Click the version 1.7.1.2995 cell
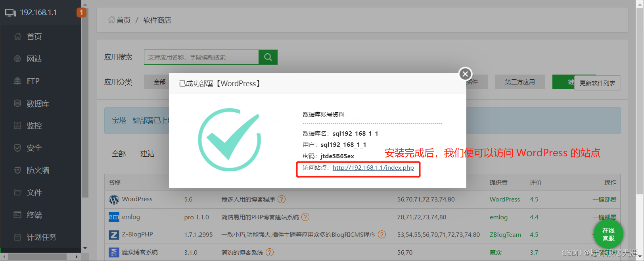The image size is (644, 261). (199, 235)
